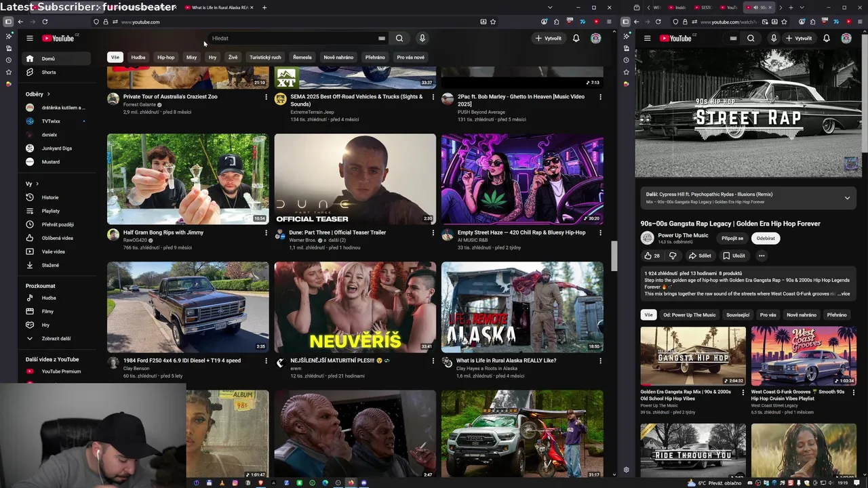This screenshot has height=488, width=868.
Task: Open the Forrest Galante channel link
Action: pos(140,104)
